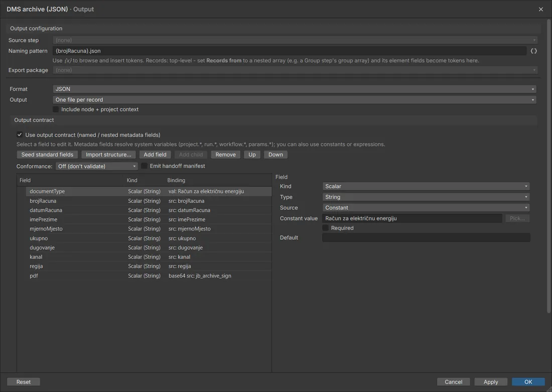552x392 pixels.
Task: Move field Down
Action: coord(275,155)
